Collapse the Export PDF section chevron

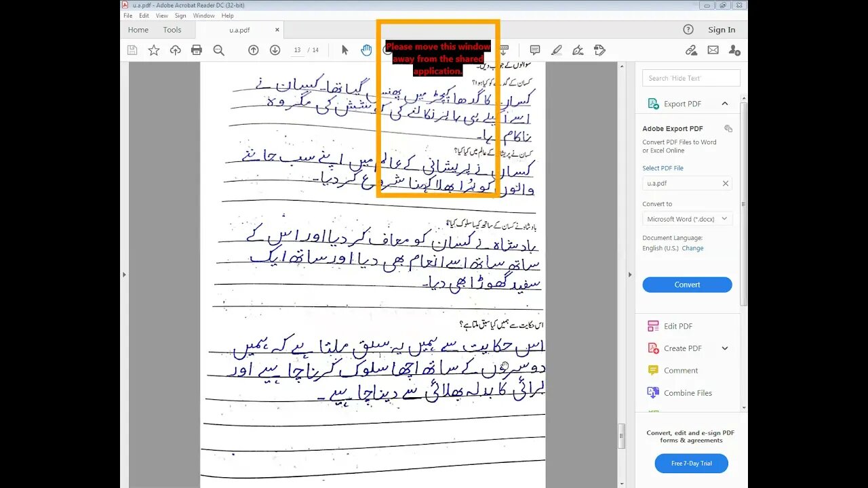(x=725, y=104)
